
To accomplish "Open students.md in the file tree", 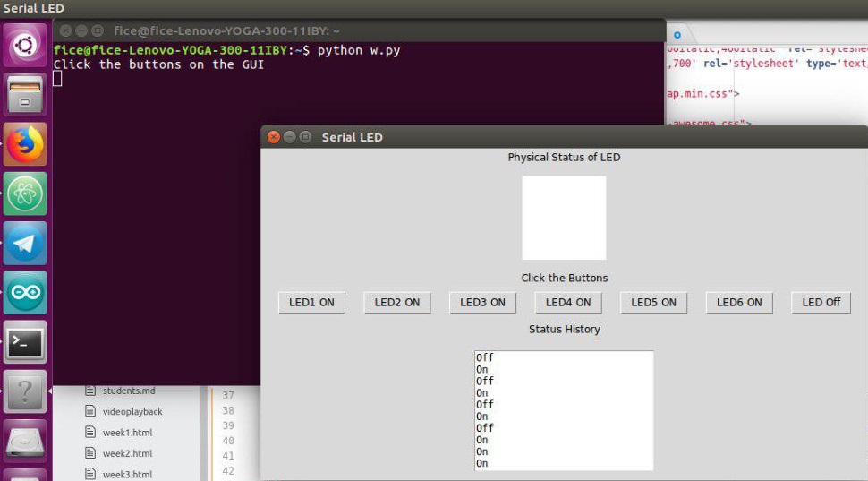I will (129, 391).
